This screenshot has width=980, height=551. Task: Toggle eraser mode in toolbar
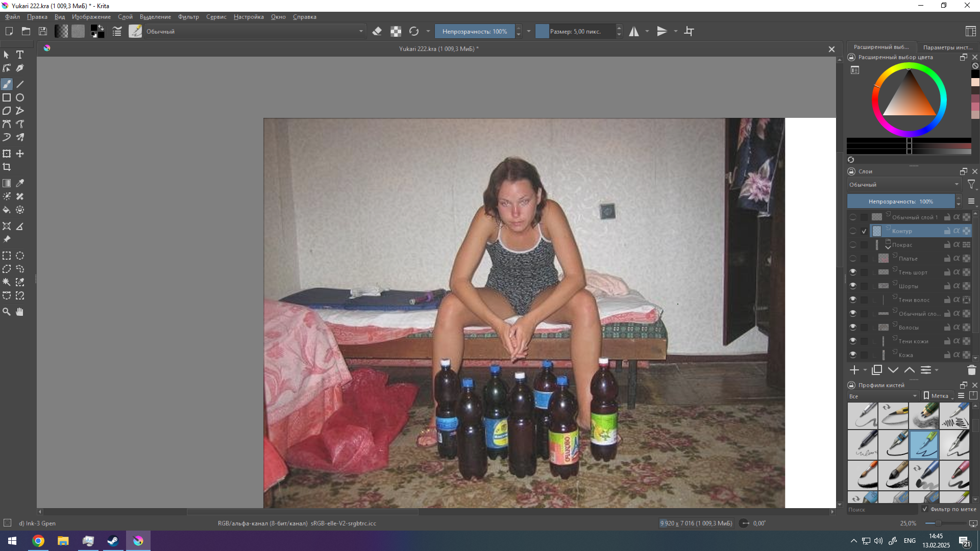pyautogui.click(x=377, y=31)
